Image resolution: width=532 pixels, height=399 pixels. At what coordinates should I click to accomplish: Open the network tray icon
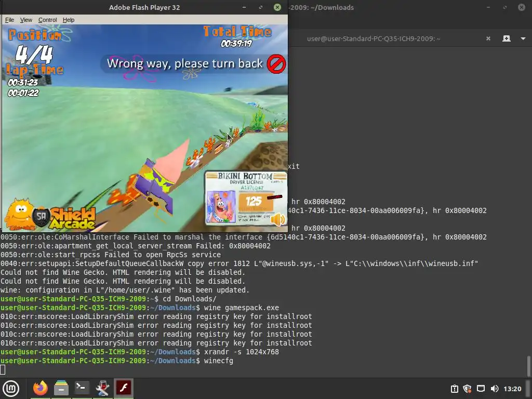pos(481,389)
